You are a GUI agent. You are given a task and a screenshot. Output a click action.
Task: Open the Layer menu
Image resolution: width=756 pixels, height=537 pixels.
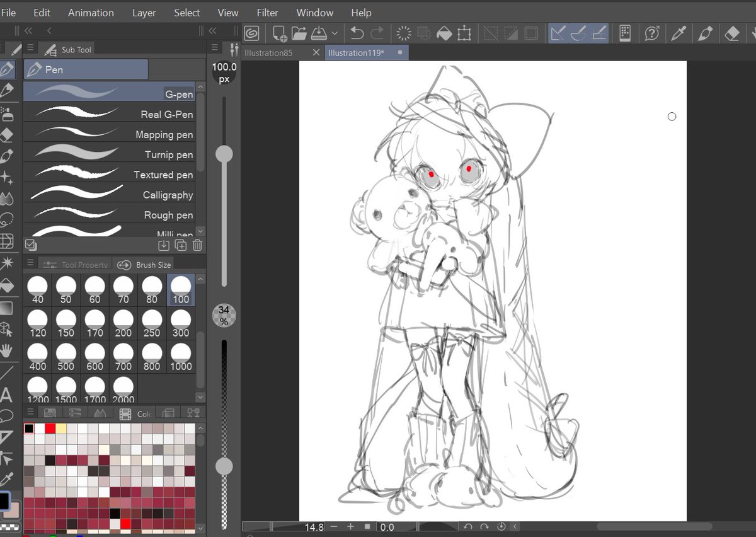[x=144, y=13]
